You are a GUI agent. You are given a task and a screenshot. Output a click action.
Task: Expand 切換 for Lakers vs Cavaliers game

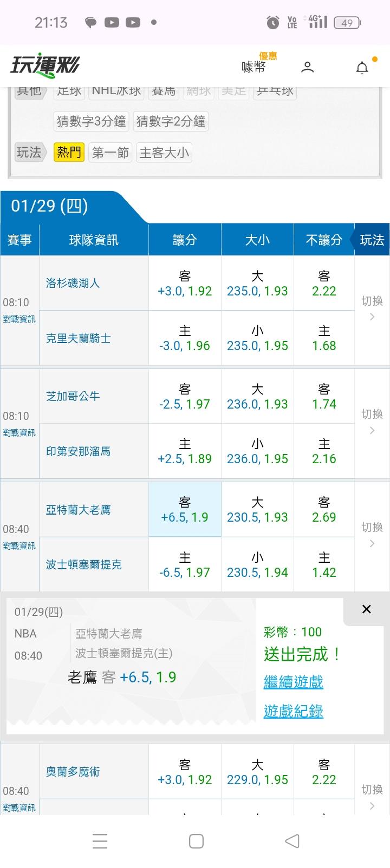(x=372, y=308)
